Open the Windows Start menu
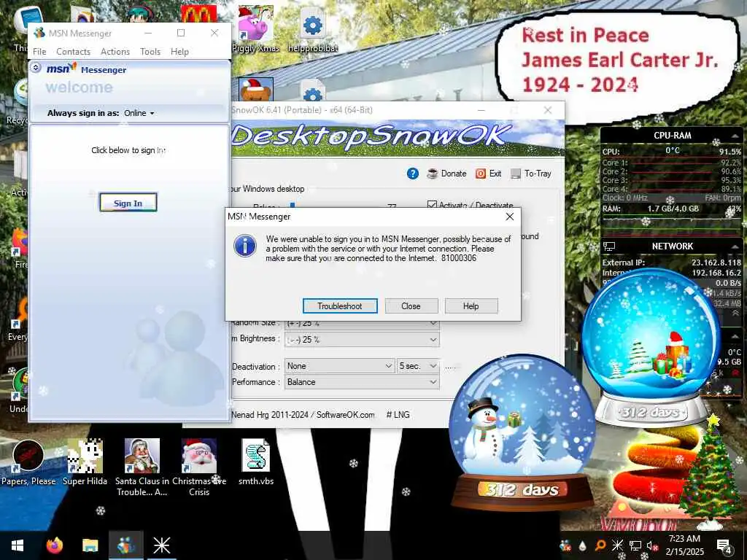 click(18, 545)
